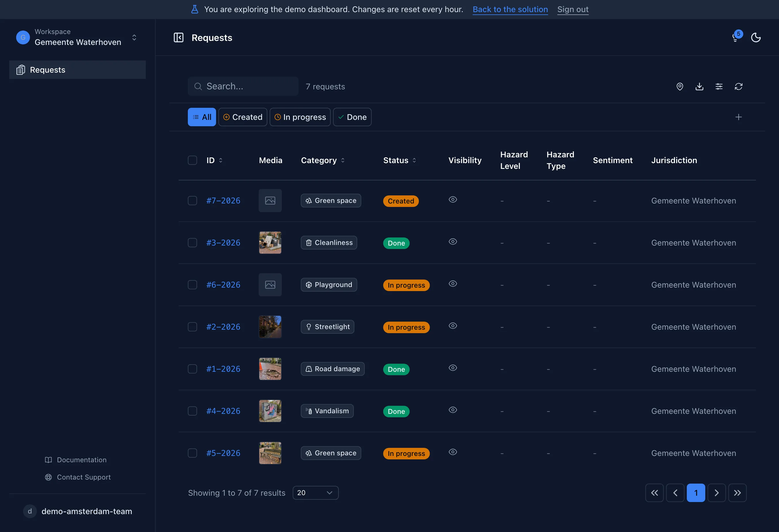The width and height of the screenshot is (779, 532).
Task: Toggle dark mode moon icon
Action: coord(756,37)
